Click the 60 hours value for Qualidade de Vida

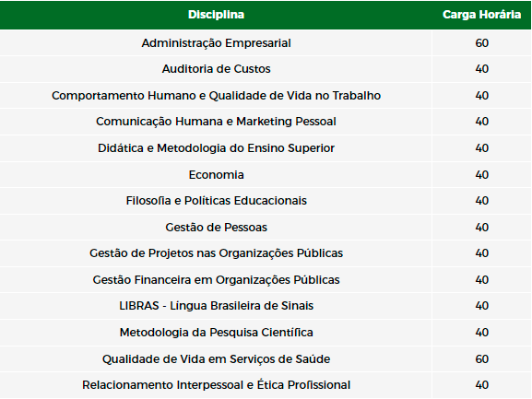coord(482,358)
